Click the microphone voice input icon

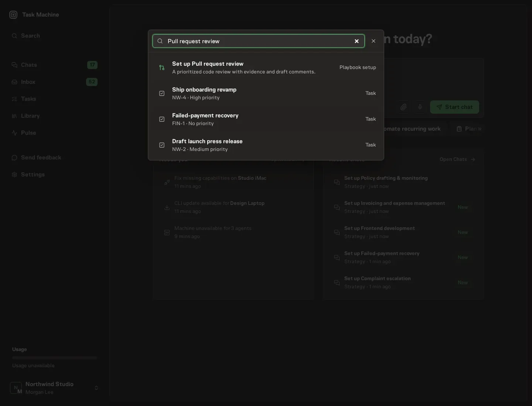point(420,107)
